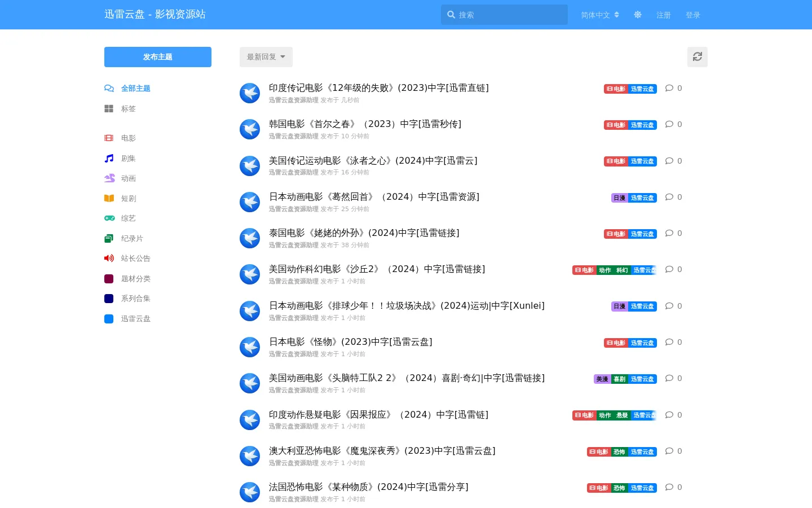Click 美漫 tag on 《头脑特工队2》 post
Viewport: 812px width, 508px height.
[x=602, y=379]
